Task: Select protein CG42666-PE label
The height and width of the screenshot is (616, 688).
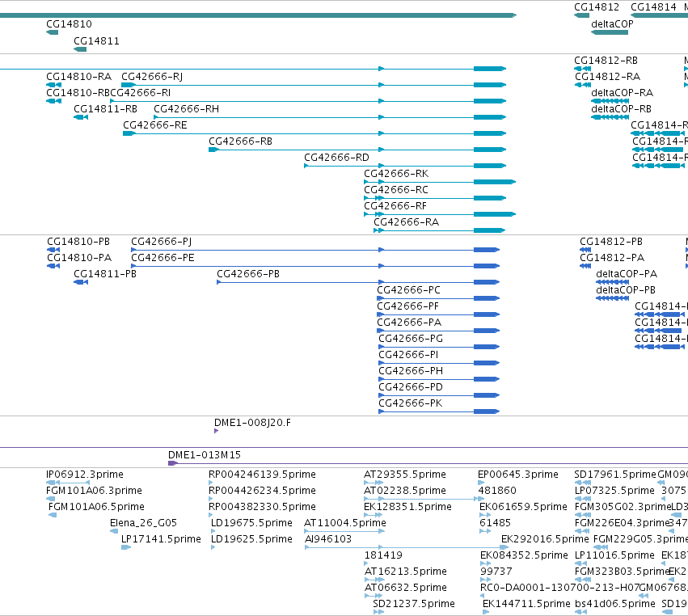Action: 163,258
